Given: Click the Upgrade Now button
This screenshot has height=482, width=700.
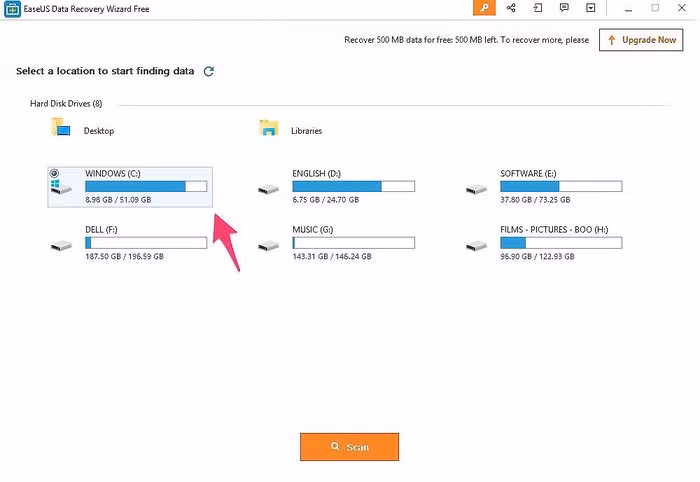Looking at the screenshot, I should tap(640, 40).
